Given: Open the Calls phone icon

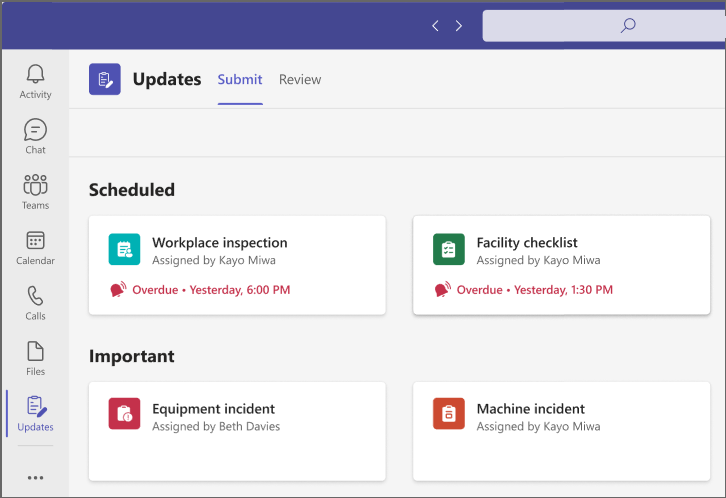Looking at the screenshot, I should tap(35, 296).
